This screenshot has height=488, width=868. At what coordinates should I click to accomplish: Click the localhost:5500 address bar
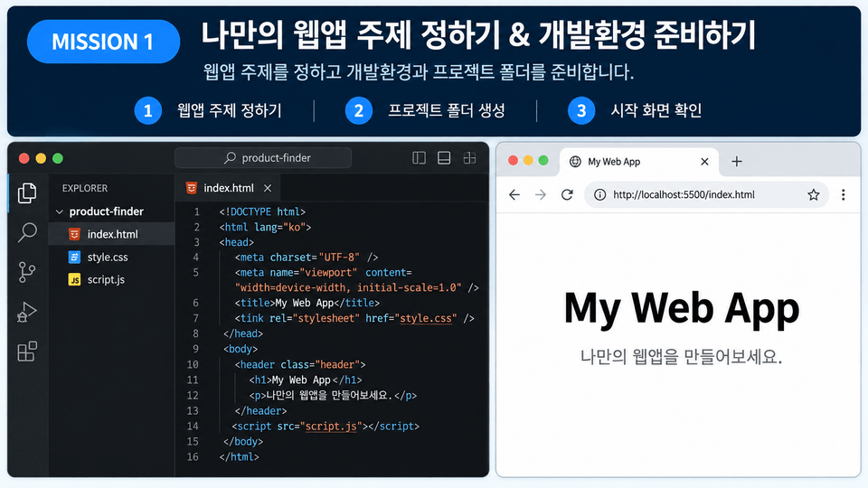pos(706,195)
